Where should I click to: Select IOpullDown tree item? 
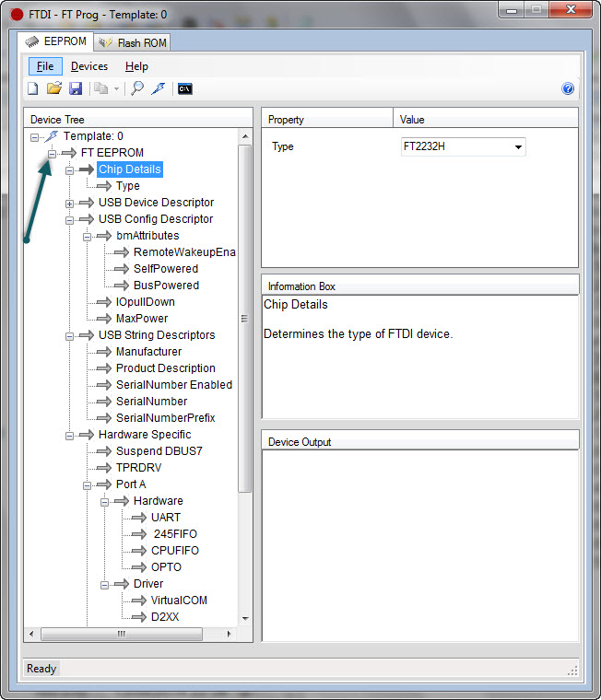click(x=146, y=302)
